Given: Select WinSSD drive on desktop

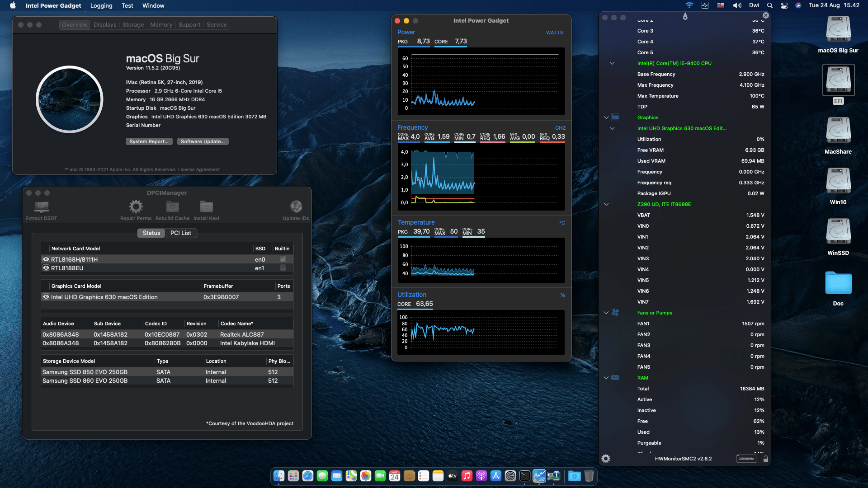Looking at the screenshot, I should tap(838, 232).
